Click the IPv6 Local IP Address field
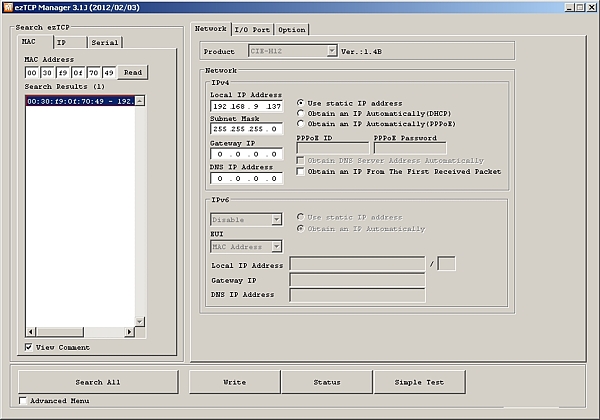The height and width of the screenshot is (420, 600). coord(357,264)
